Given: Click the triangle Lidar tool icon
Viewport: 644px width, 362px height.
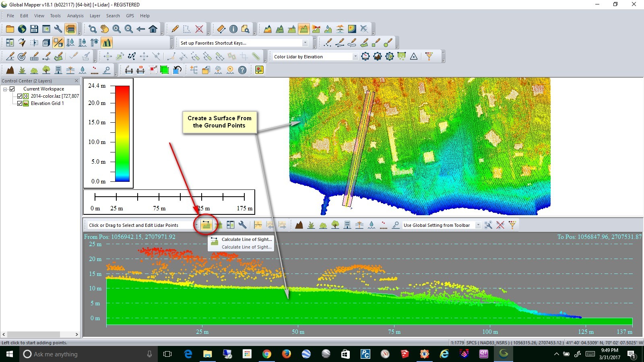Looking at the screenshot, I should [414, 56].
